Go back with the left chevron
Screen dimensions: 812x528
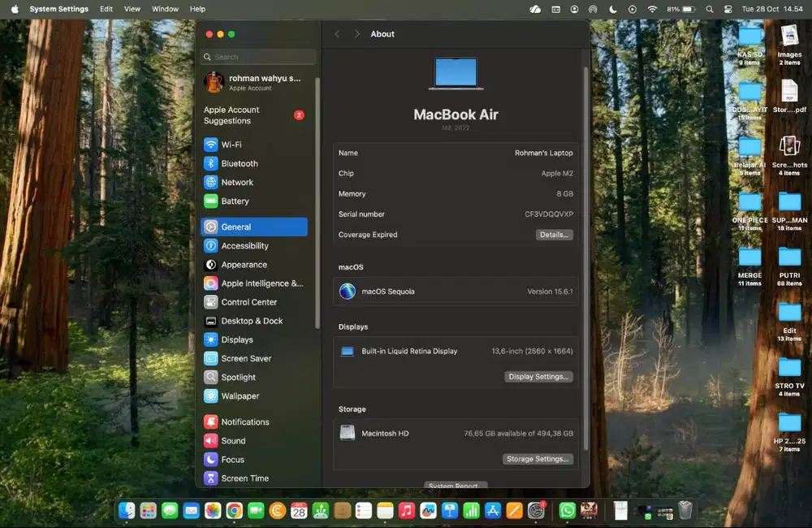pos(338,33)
